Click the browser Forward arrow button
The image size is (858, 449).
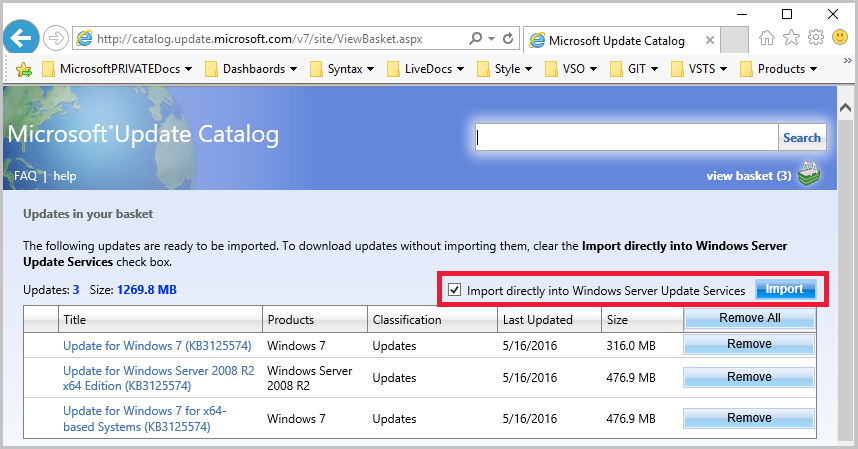tap(56, 38)
